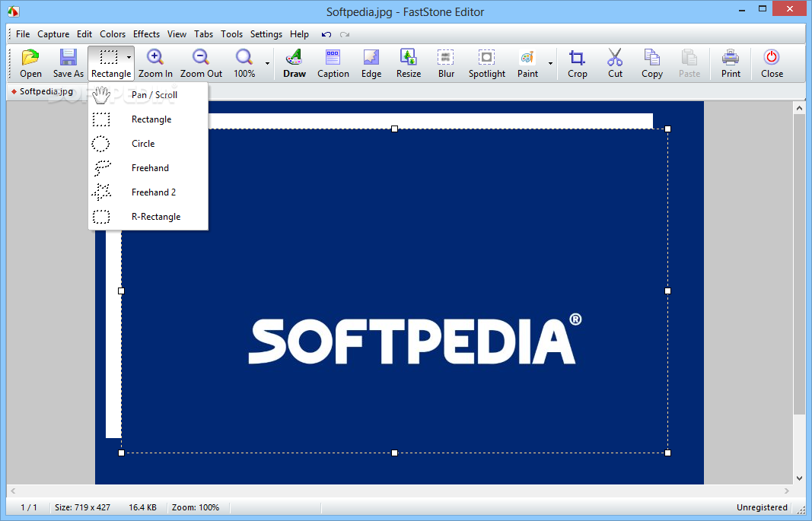This screenshot has height=521, width=812.
Task: Expand the zoom level dropdown arrow
Action: [268, 63]
